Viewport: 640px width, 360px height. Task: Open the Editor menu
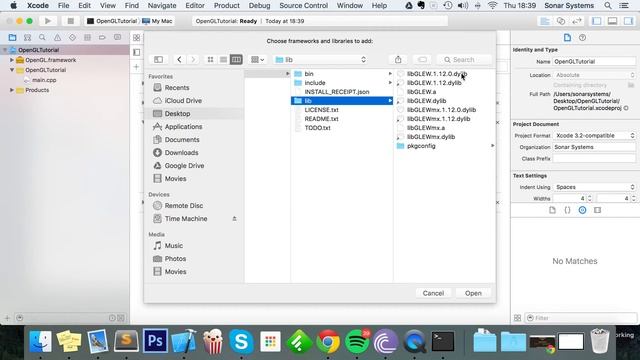point(195,6)
